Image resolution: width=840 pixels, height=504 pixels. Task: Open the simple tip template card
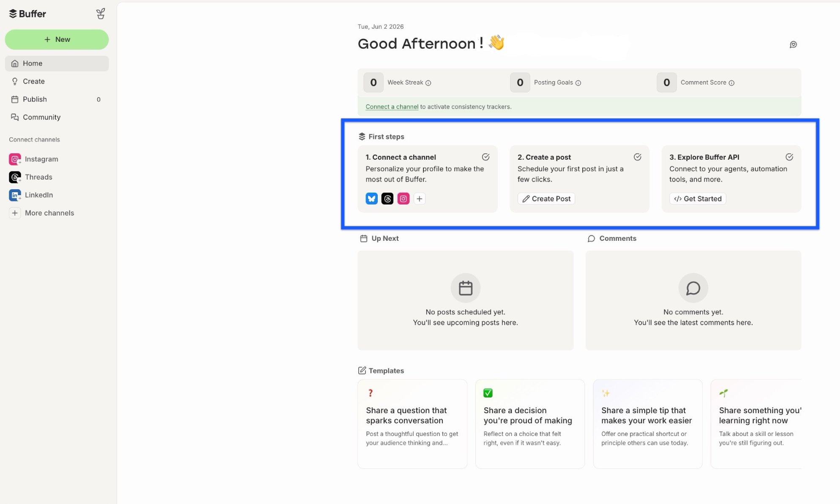(x=648, y=424)
